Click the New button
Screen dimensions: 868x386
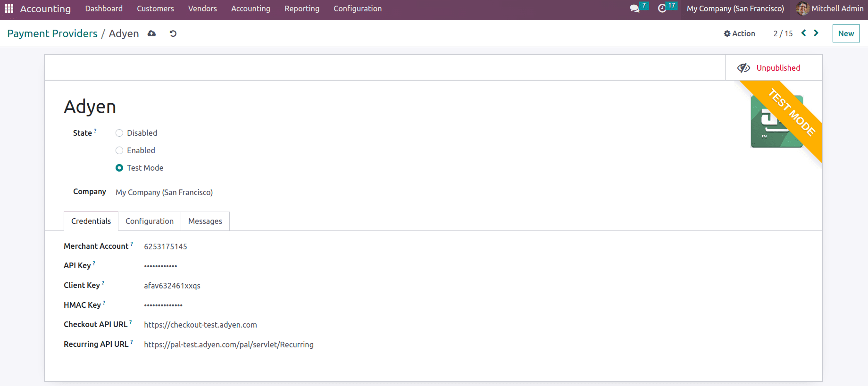point(846,33)
